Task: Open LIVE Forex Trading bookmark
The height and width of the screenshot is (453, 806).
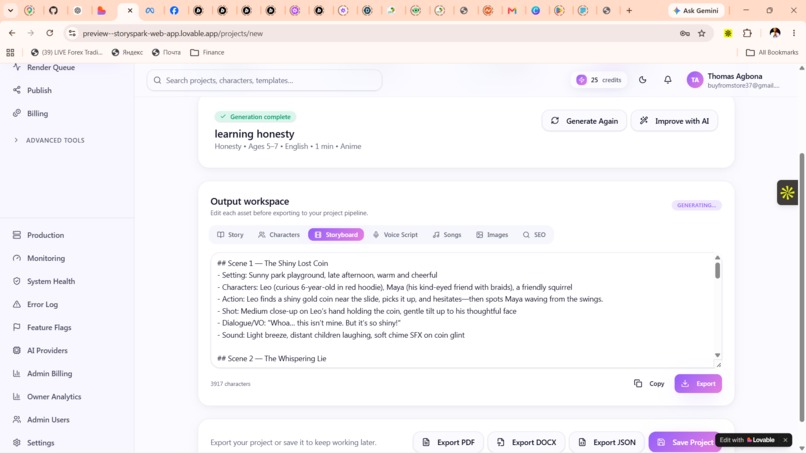Action: [x=67, y=52]
